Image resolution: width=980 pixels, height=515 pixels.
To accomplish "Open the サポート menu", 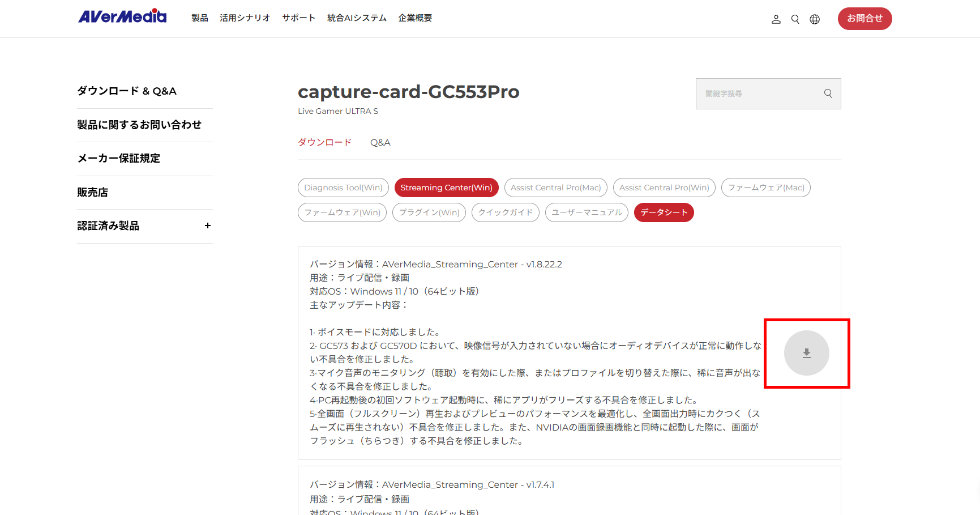I will [x=299, y=18].
